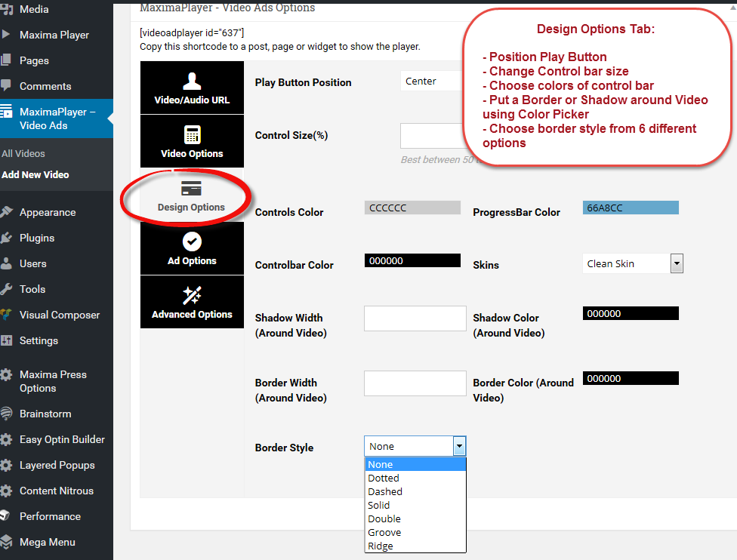The height and width of the screenshot is (560, 737).
Task: Click the Border Width input field
Action: click(x=415, y=383)
